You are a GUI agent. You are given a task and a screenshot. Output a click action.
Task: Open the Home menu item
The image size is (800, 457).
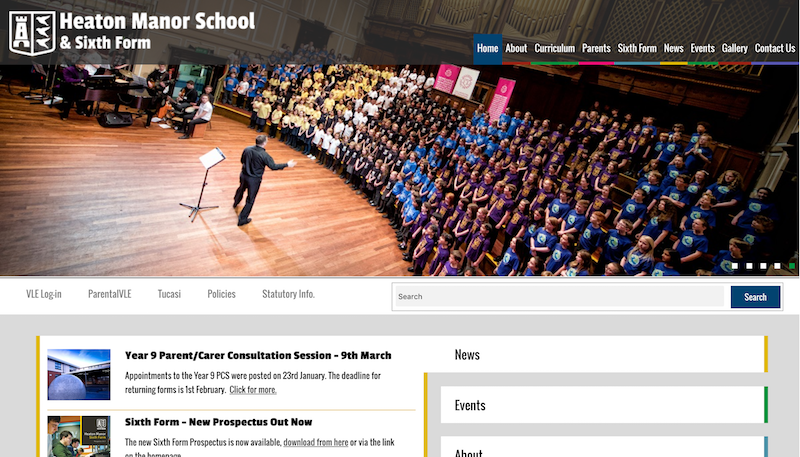(487, 48)
